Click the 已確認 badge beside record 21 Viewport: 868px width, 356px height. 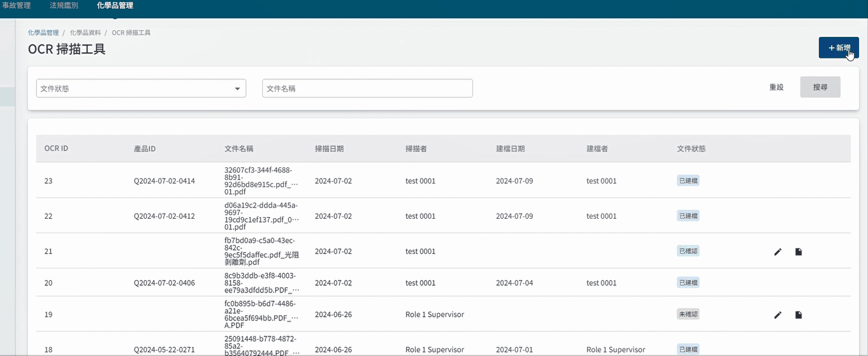(x=688, y=251)
